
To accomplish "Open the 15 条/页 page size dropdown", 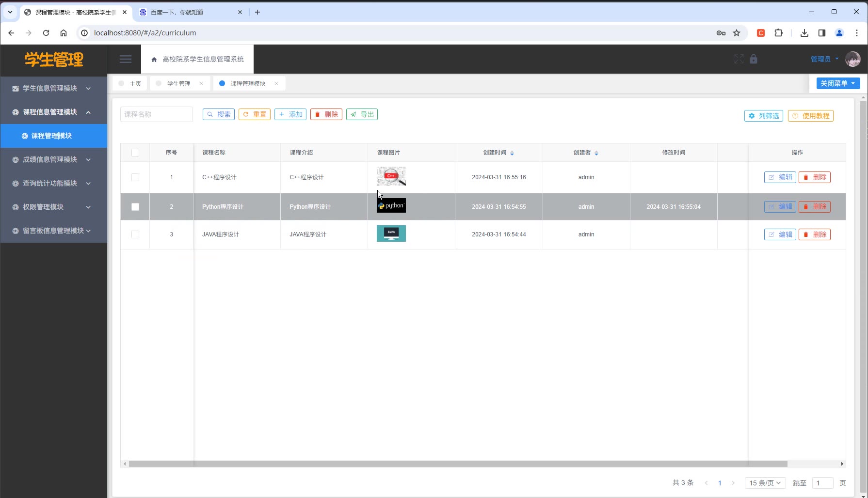I will coord(765,483).
